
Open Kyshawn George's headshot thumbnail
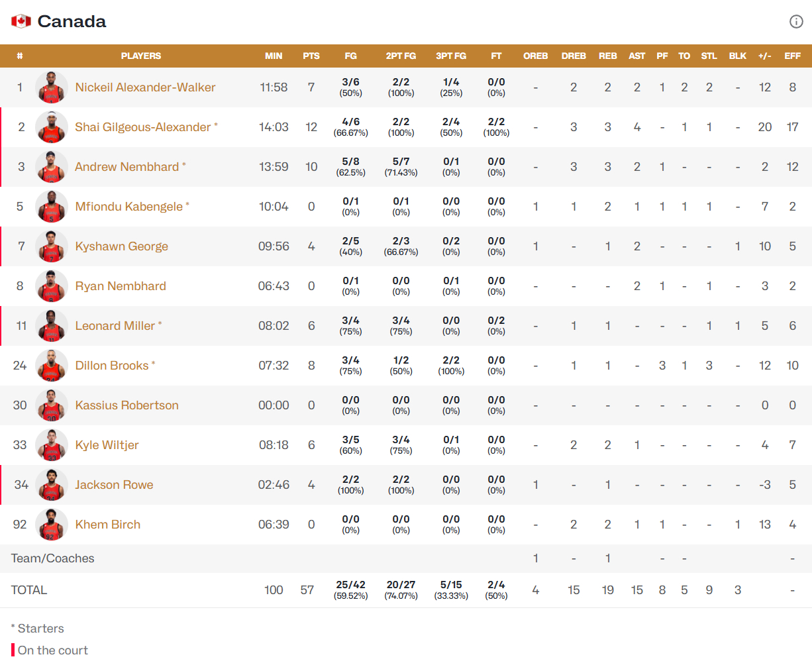pos(52,246)
